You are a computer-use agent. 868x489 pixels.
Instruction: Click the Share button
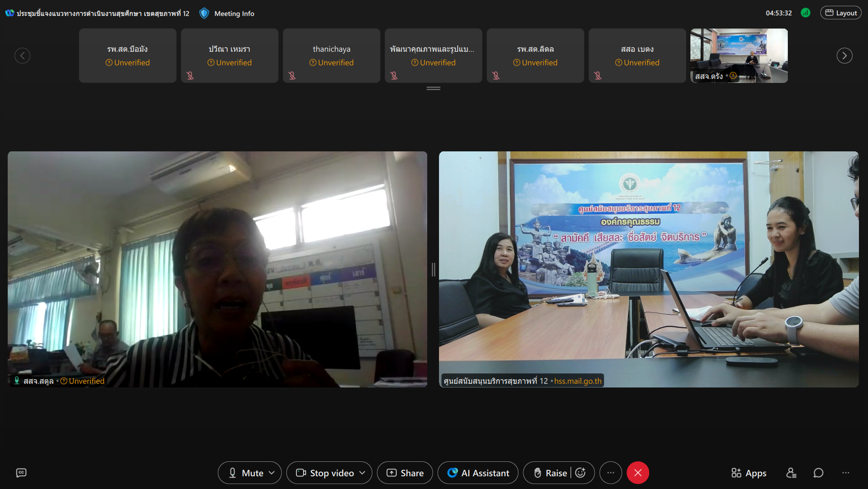405,473
